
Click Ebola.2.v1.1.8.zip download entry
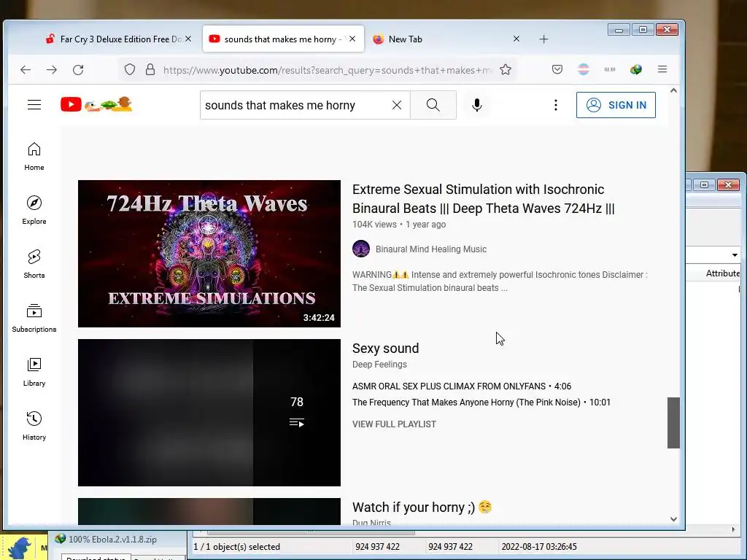coord(112,540)
